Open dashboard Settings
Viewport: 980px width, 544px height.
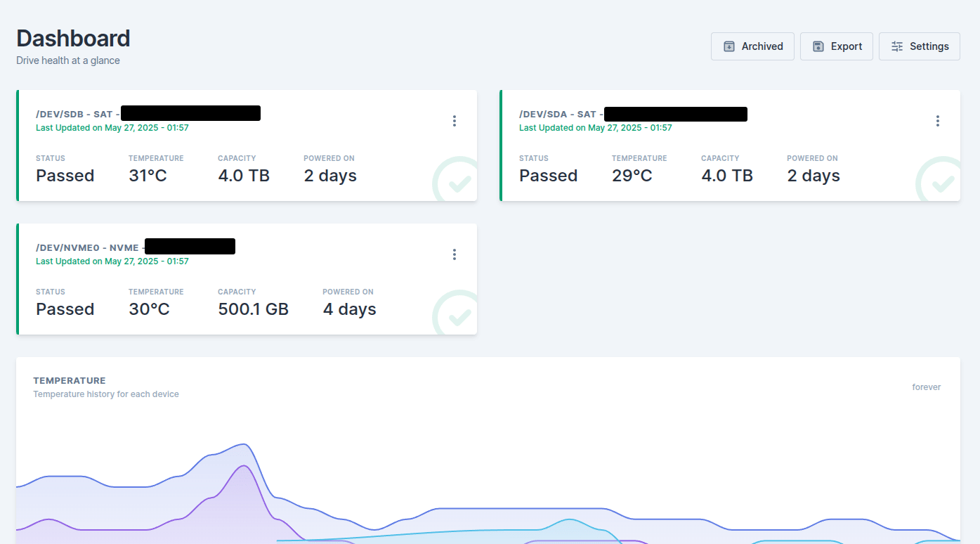click(919, 46)
